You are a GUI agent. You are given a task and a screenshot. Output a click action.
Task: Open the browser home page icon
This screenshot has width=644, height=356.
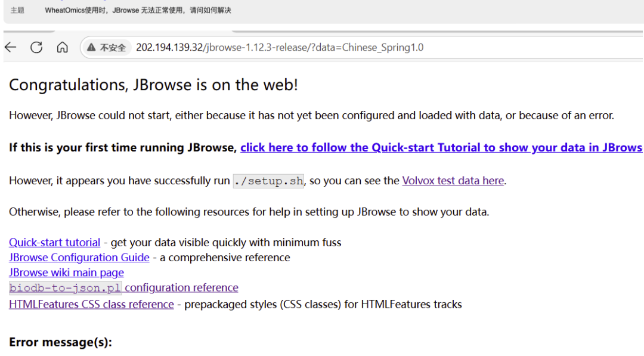(63, 47)
